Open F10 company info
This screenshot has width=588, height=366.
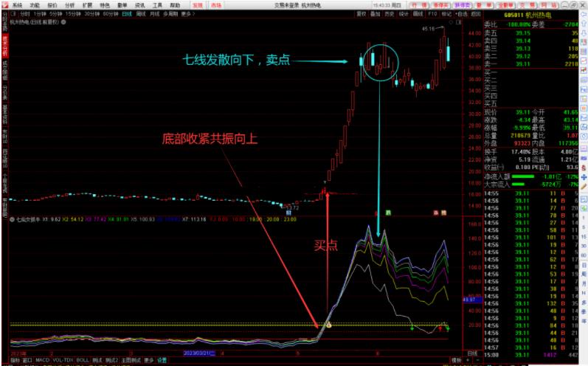pyautogui.click(x=432, y=14)
